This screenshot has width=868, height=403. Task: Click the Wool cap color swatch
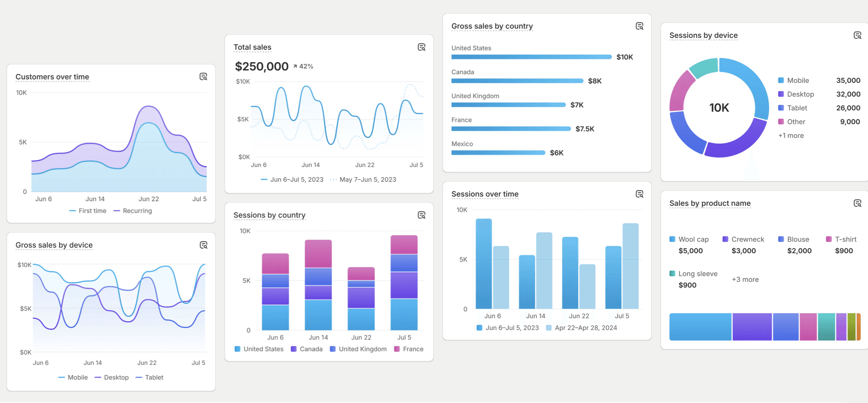click(672, 239)
